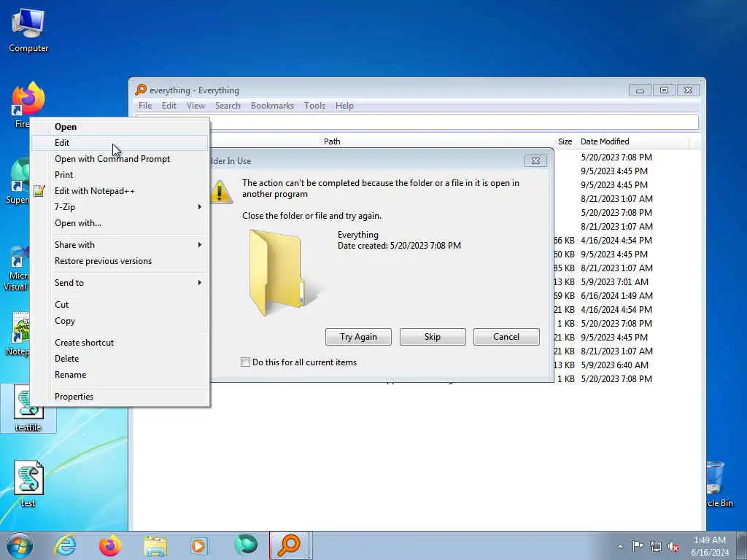Screen dimensions: 747x560
Task: Open the Action Center flag icon
Action: point(638,546)
